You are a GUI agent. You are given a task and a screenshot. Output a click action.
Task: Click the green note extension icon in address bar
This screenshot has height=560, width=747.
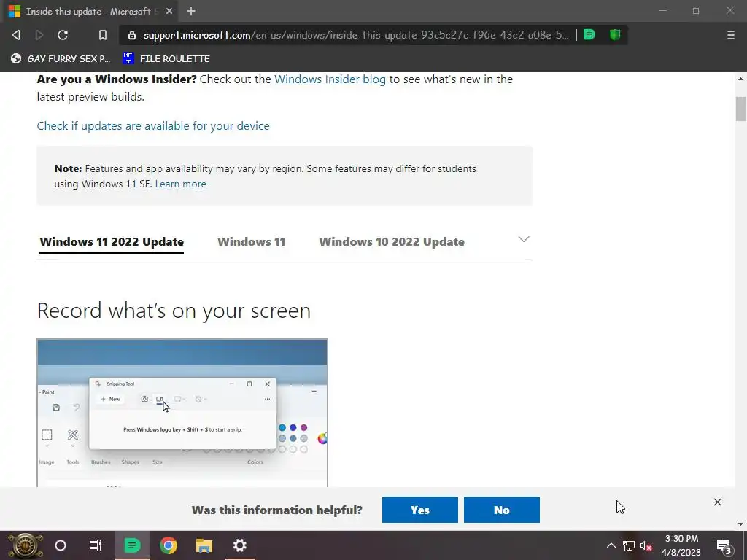point(589,34)
